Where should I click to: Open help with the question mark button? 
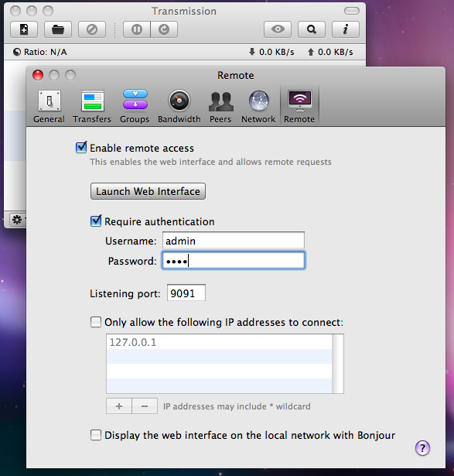422,448
